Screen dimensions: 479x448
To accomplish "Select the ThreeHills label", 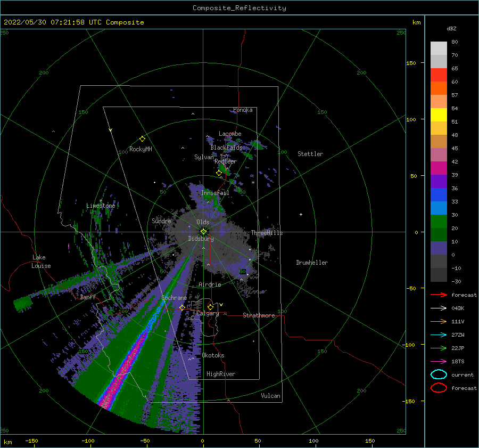I will point(267,233).
